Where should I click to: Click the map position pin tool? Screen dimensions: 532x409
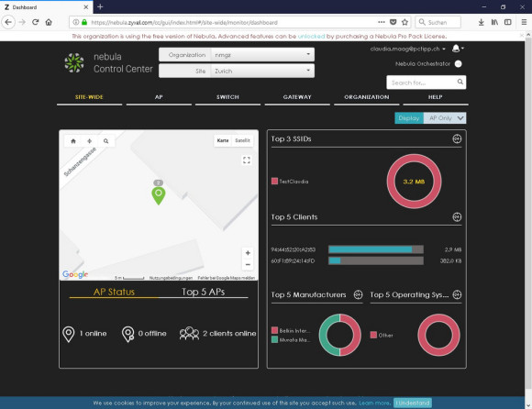89,141
